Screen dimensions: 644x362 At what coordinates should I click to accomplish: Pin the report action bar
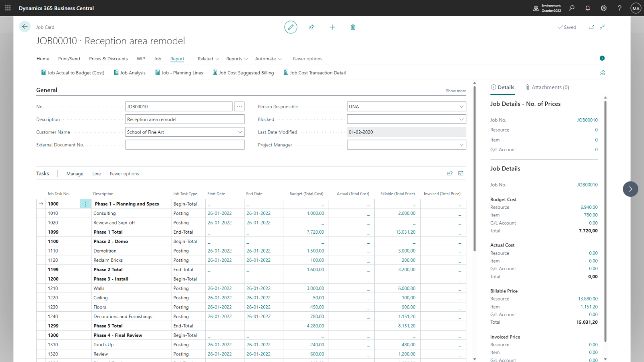click(602, 73)
